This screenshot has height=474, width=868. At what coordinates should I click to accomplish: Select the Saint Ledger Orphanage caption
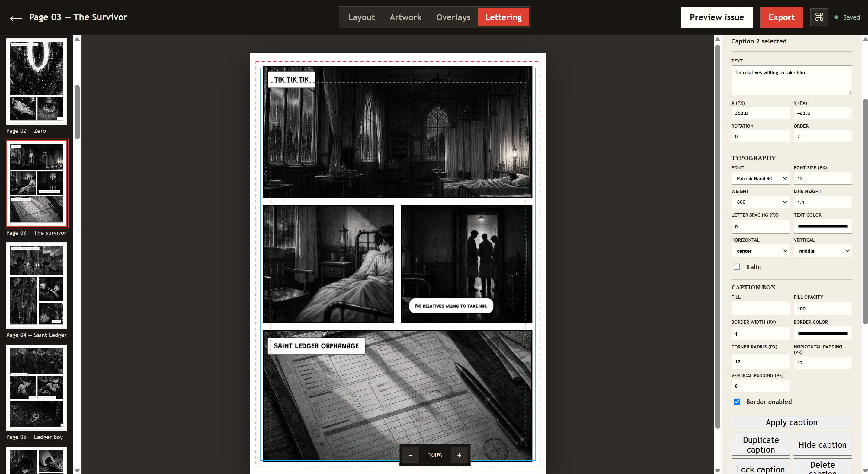coord(316,346)
